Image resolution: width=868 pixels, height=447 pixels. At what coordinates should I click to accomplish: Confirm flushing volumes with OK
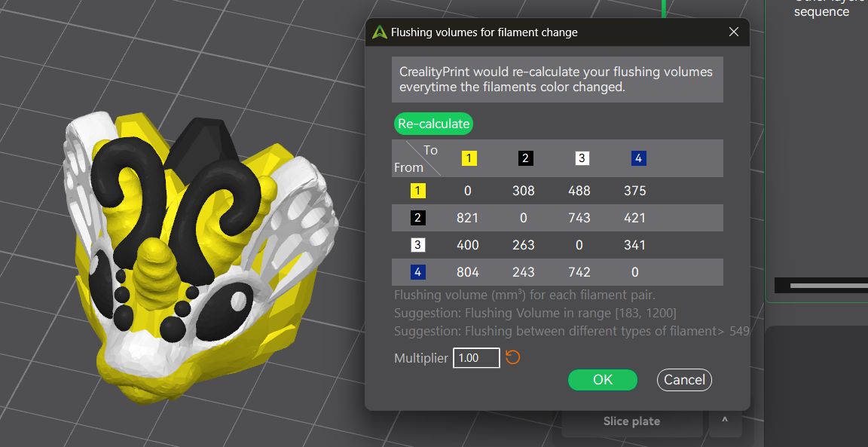click(x=602, y=379)
